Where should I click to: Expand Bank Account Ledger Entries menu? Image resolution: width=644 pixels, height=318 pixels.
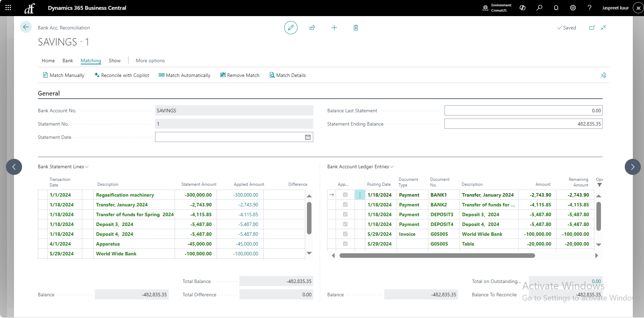360,167
